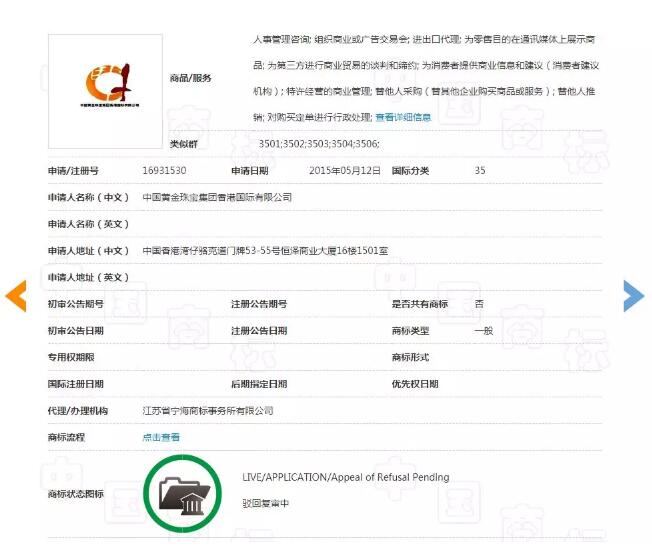Click the 商品/服务 label
The image size is (652, 547).
tap(190, 78)
